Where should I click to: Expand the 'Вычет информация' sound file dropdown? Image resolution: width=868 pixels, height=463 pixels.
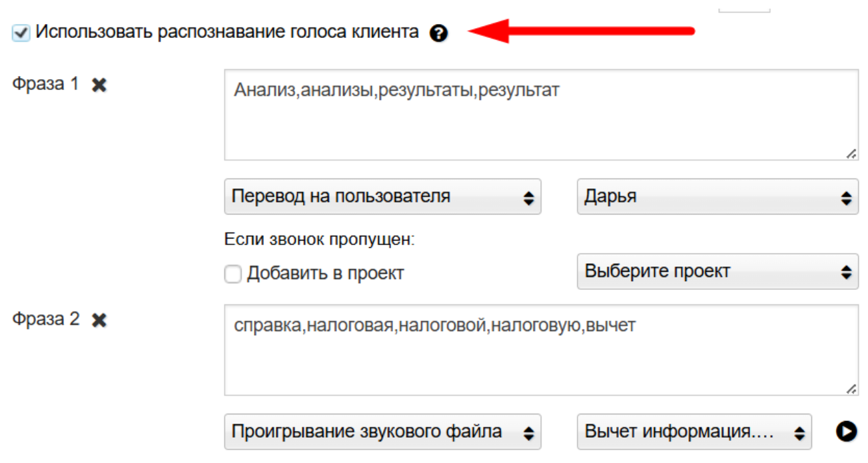pyautogui.click(x=693, y=432)
